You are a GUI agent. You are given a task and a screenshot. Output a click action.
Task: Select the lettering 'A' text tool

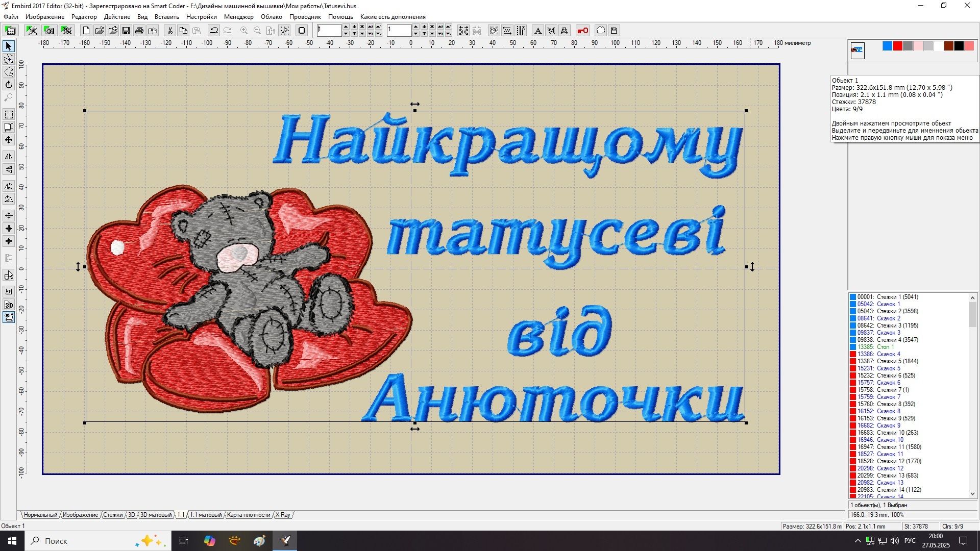(x=537, y=31)
